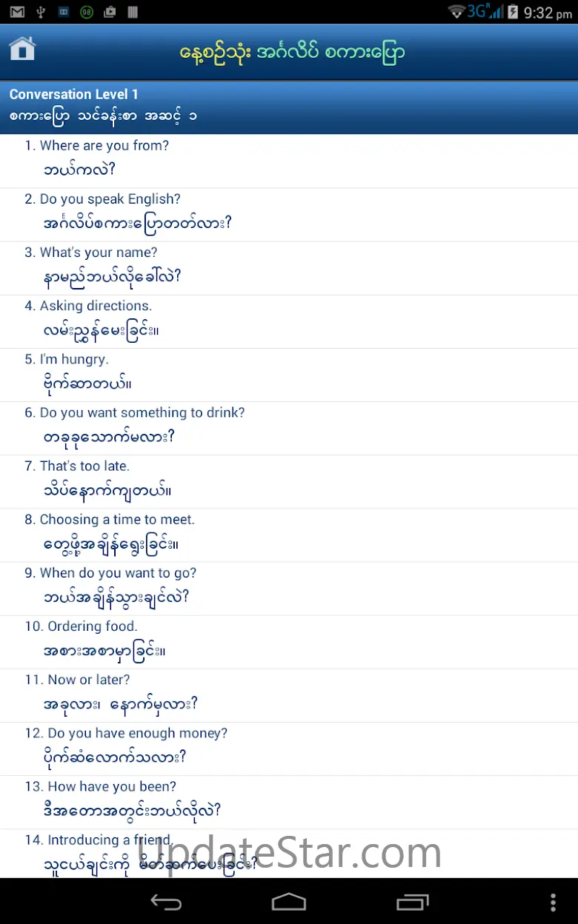Viewport: 578px width, 924px height.
Task: Tap the home icon in header
Action: point(22,50)
